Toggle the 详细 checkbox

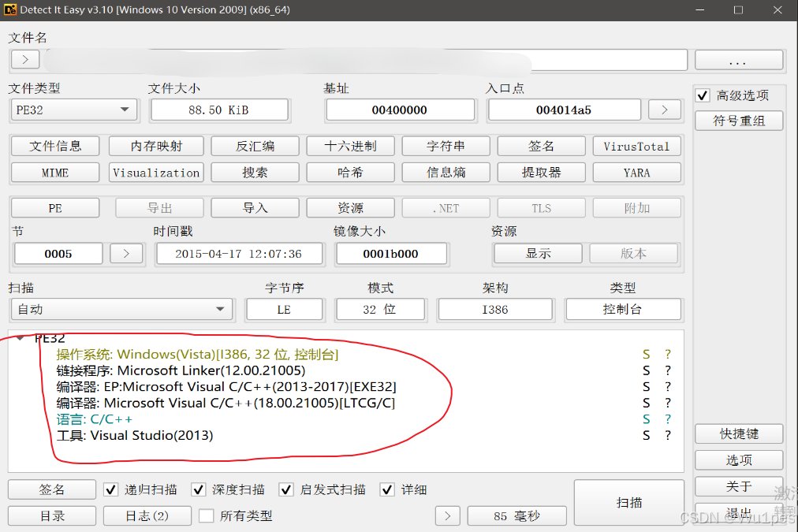pos(387,489)
